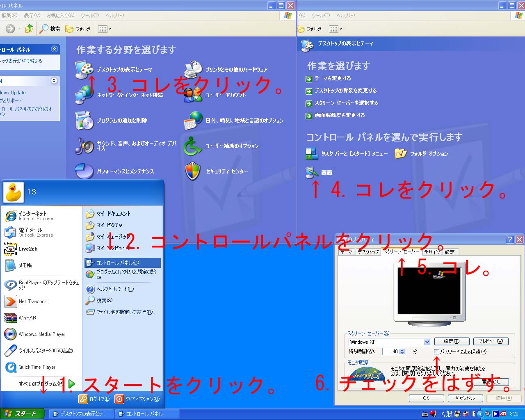Viewport: 525px width, 420px height.
Task: Click 終了オプション(U) in Start menu
Action: pos(137,399)
